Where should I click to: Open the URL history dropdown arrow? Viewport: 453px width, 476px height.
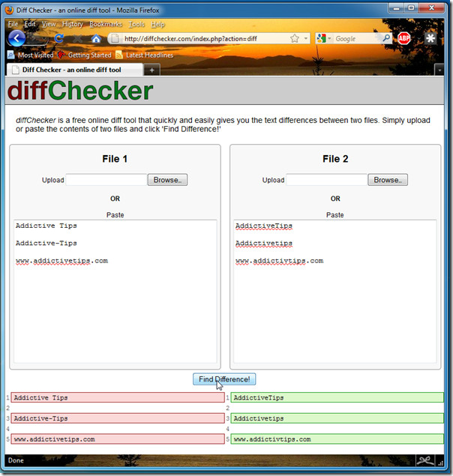pyautogui.click(x=306, y=38)
